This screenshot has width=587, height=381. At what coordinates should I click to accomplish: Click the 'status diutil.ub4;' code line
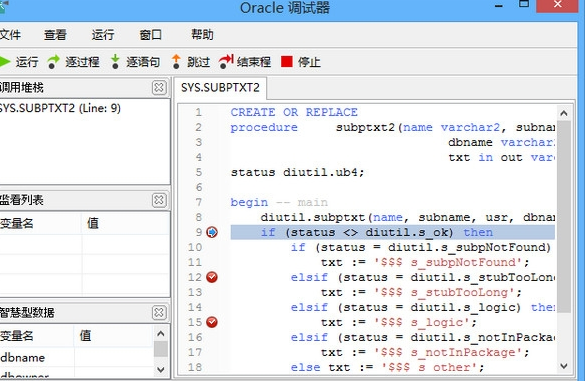[297, 173]
